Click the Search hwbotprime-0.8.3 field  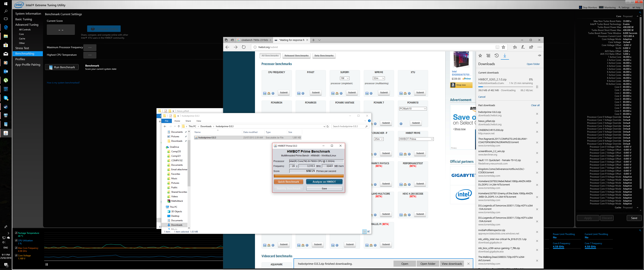[350, 127]
